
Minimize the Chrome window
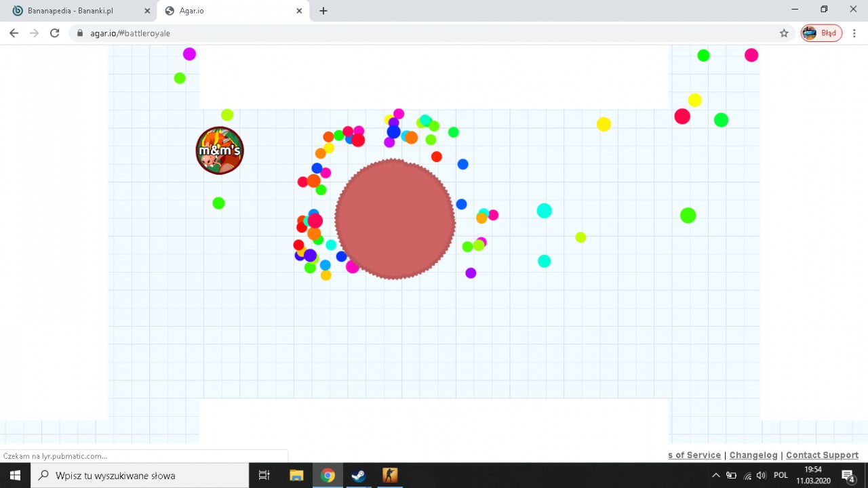[x=795, y=9]
